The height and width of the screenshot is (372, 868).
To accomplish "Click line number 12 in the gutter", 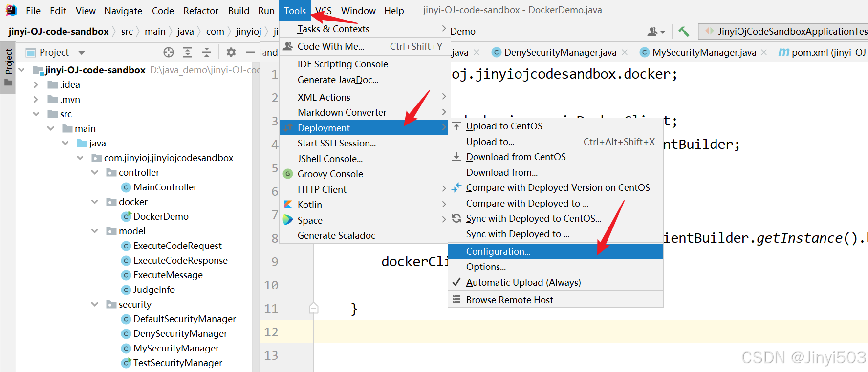I will (x=271, y=332).
